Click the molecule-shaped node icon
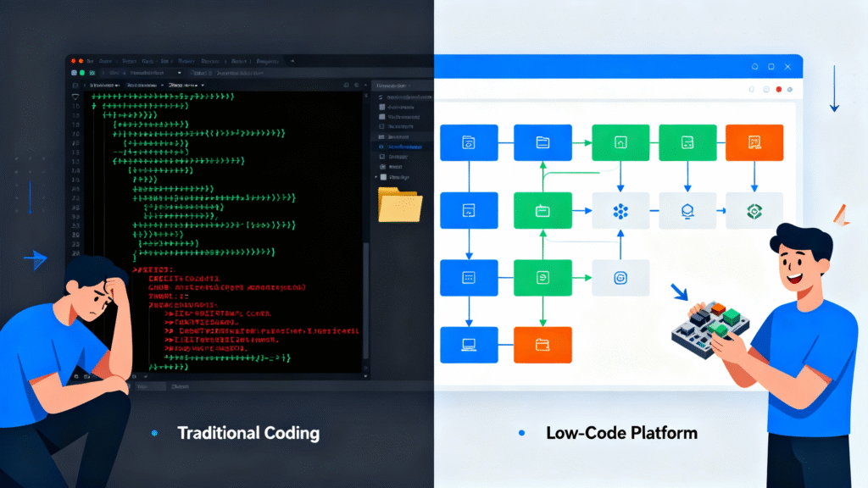This screenshot has height=488, width=868. pos(620,209)
